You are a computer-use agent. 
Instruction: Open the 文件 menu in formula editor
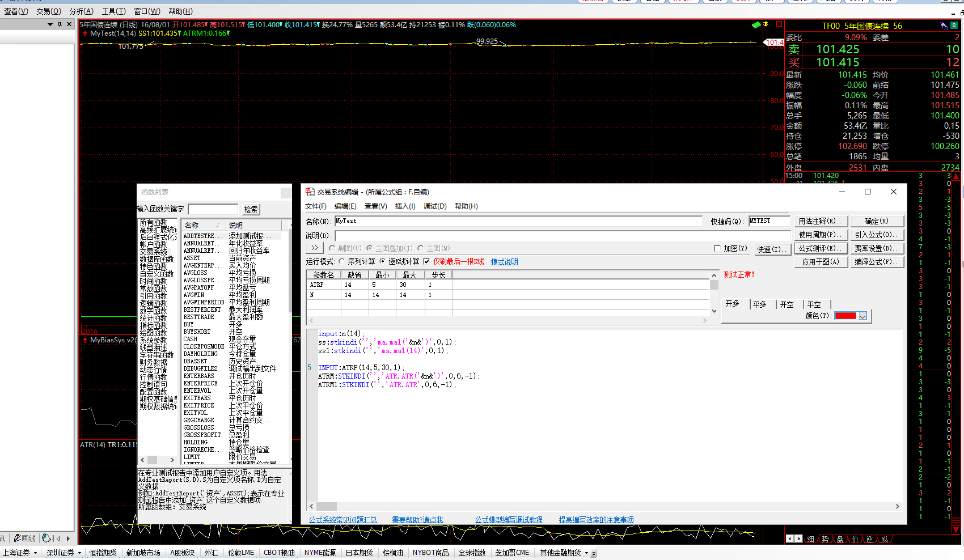[316, 206]
